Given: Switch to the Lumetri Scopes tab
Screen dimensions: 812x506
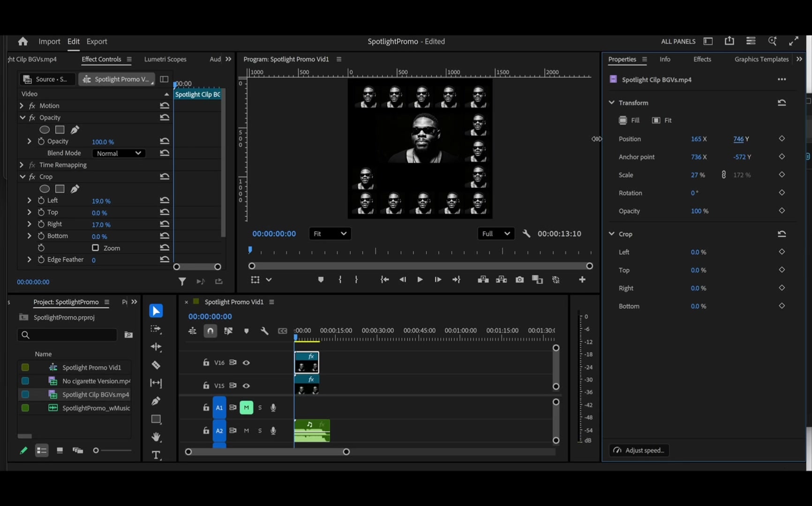Looking at the screenshot, I should (165, 59).
